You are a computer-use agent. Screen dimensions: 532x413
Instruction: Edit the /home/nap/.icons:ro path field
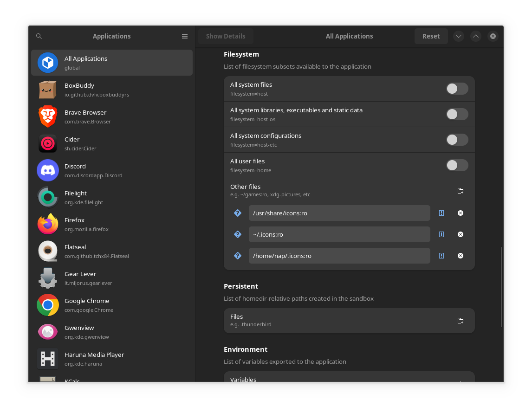339,256
